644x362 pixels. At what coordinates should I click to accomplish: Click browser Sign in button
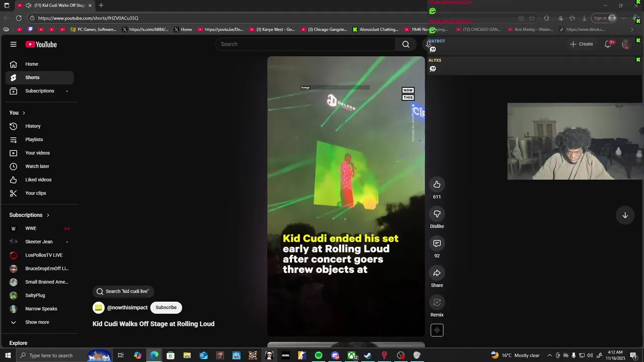tap(604, 18)
